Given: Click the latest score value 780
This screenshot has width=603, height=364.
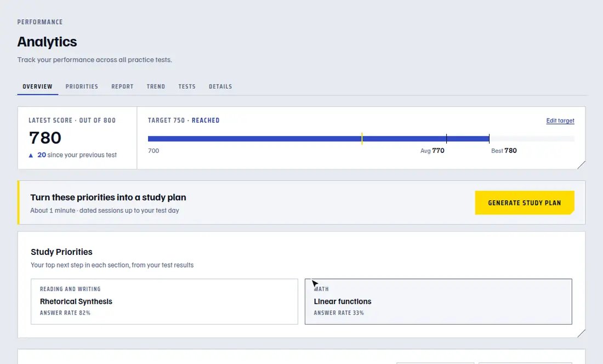Looking at the screenshot, I should pyautogui.click(x=45, y=138).
